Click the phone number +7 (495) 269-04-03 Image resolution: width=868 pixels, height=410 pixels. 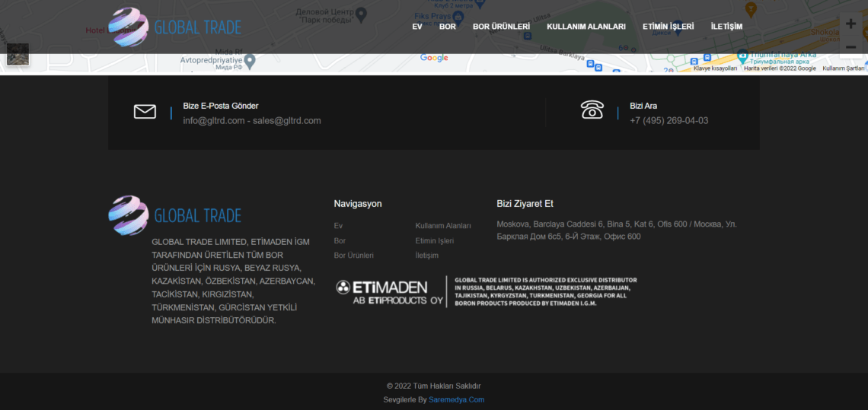pos(669,121)
